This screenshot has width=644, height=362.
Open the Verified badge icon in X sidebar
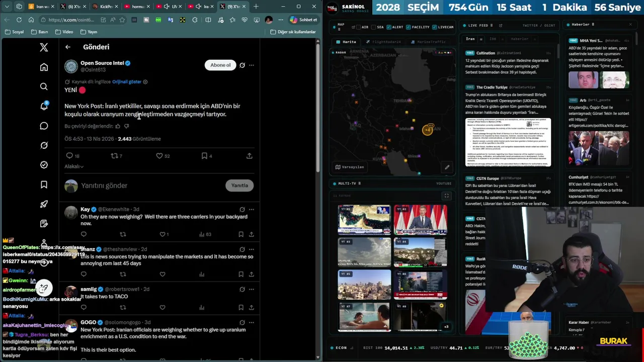(44, 165)
